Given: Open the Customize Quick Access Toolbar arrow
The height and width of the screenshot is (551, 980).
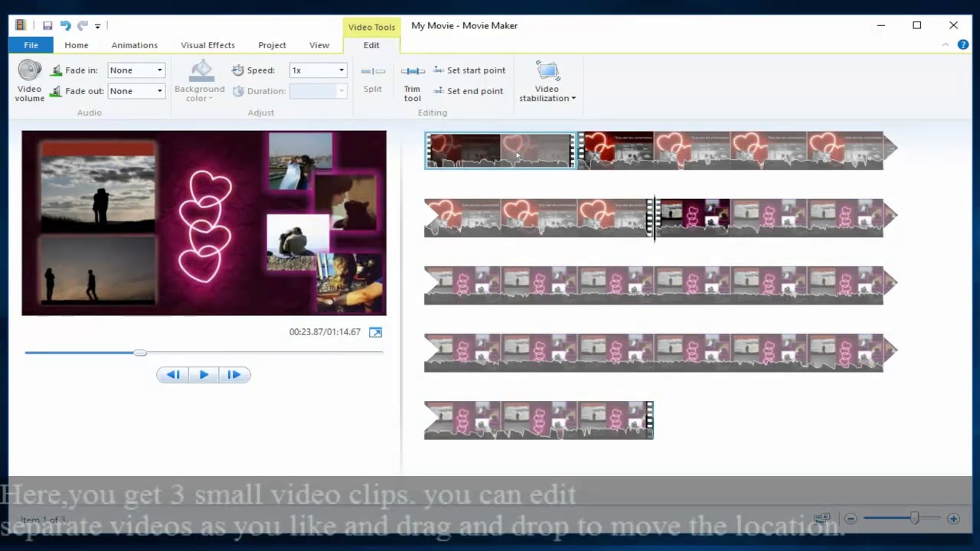Looking at the screenshot, I should [x=97, y=26].
